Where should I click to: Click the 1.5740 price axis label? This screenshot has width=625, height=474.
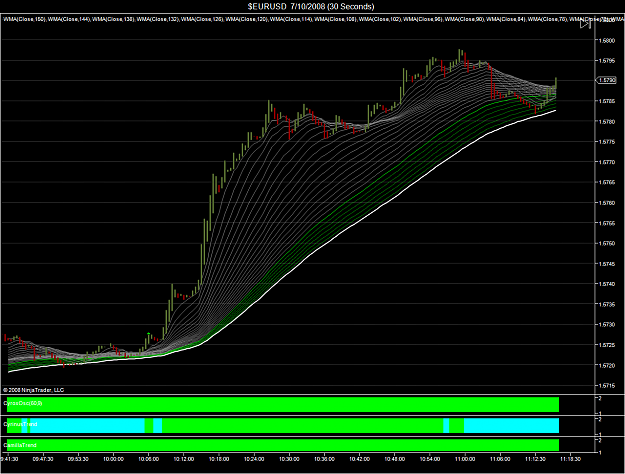tap(606, 284)
